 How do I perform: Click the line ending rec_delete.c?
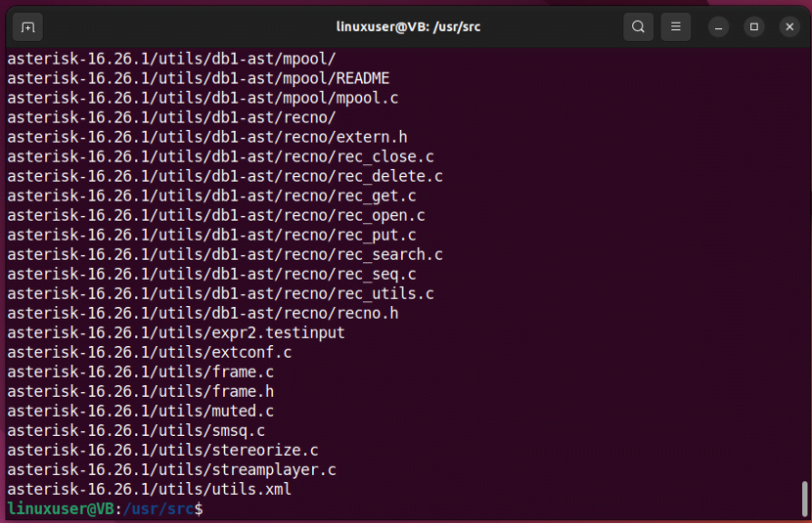pyautogui.click(x=225, y=177)
